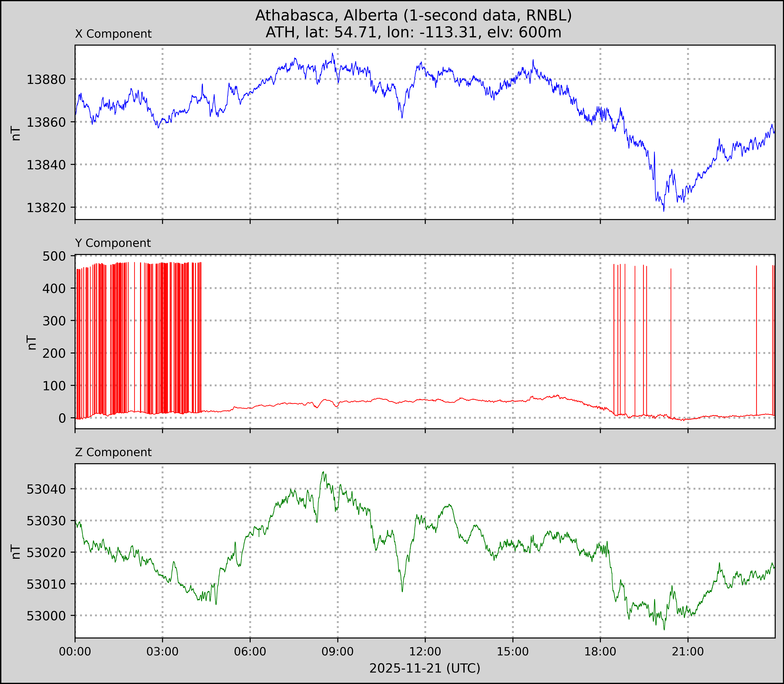Viewport: 784px width, 684px height.
Task: Click the X Component panel label
Action: 113,34
